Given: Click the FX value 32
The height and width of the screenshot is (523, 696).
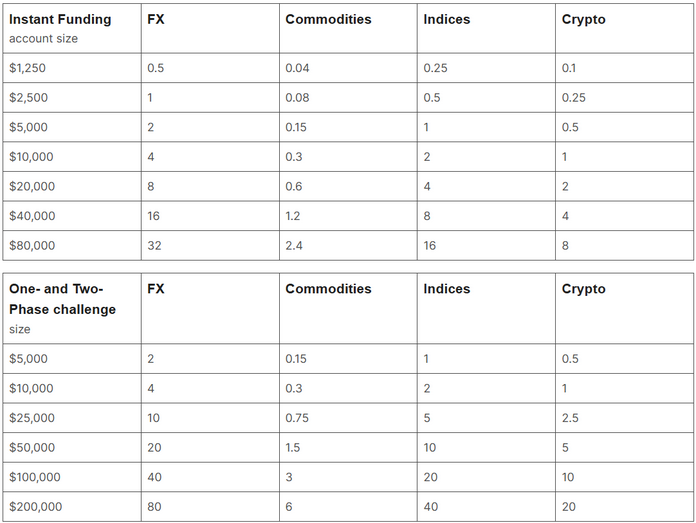Looking at the screenshot, I should (154, 246).
